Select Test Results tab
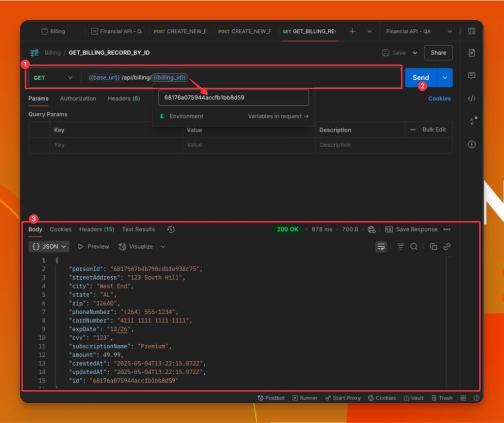The width and height of the screenshot is (504, 423). [138, 229]
